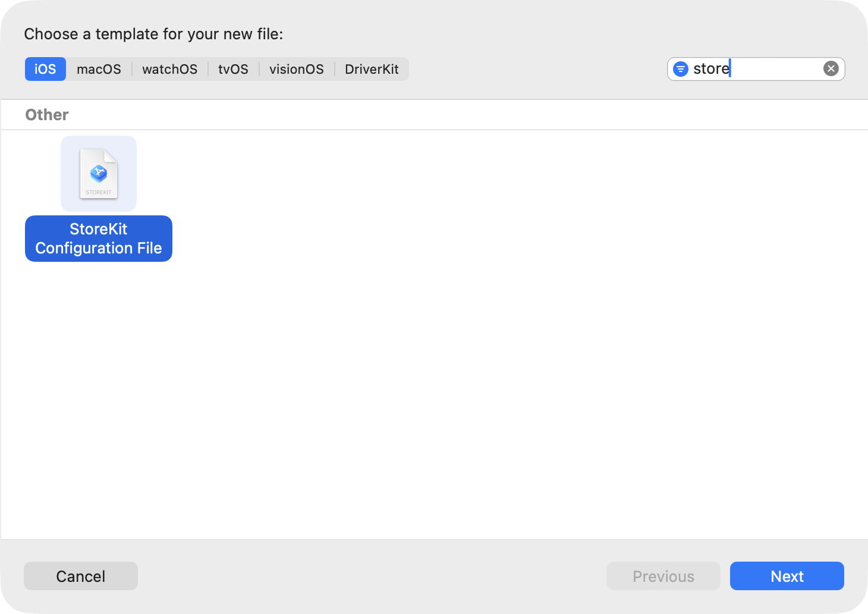Switch to the watchOS template tab
The width and height of the screenshot is (868, 614).
tap(169, 68)
